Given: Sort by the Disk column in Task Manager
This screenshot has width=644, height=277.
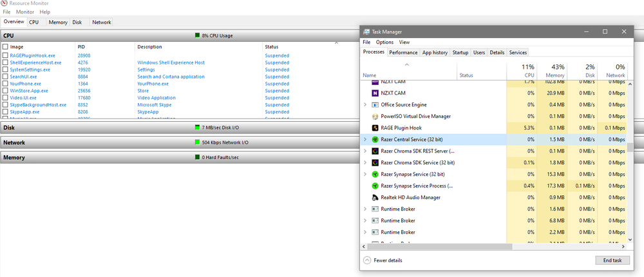Looking at the screenshot, I should pyautogui.click(x=582, y=71).
